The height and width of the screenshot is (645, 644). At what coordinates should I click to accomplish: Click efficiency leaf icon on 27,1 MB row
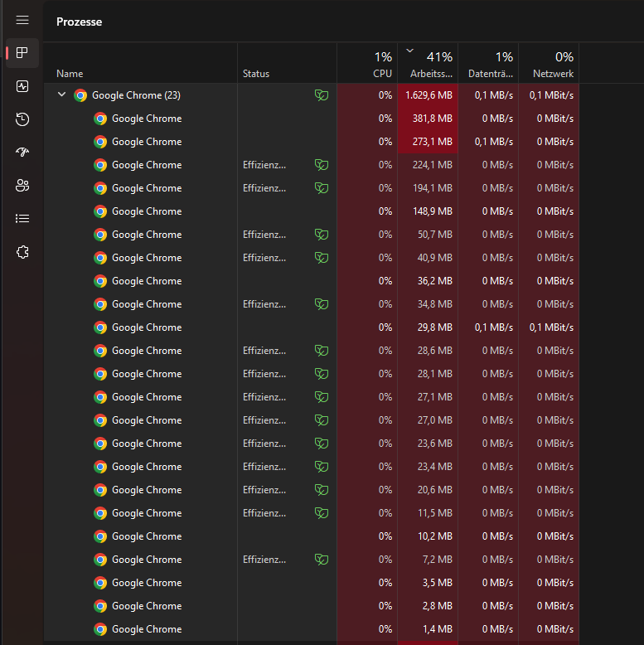322,397
